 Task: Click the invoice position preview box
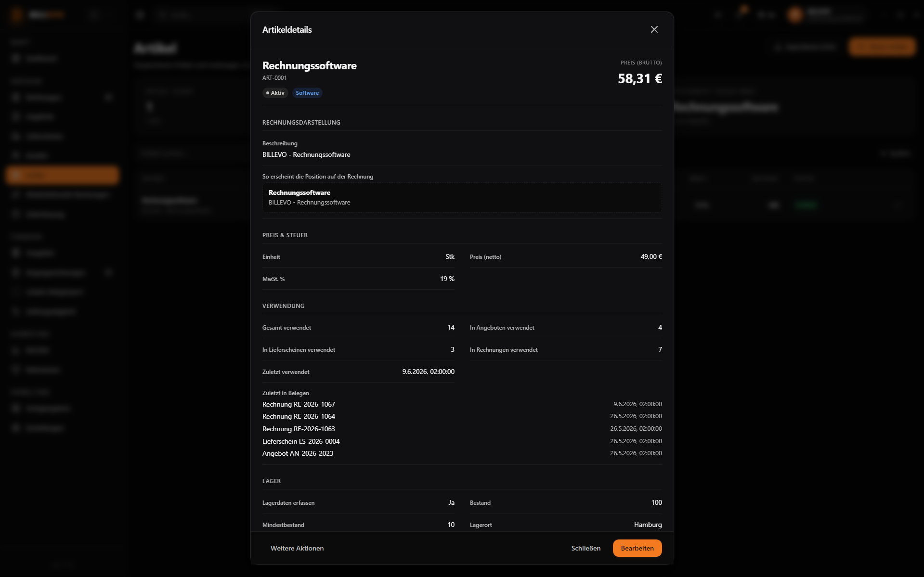pos(462,197)
